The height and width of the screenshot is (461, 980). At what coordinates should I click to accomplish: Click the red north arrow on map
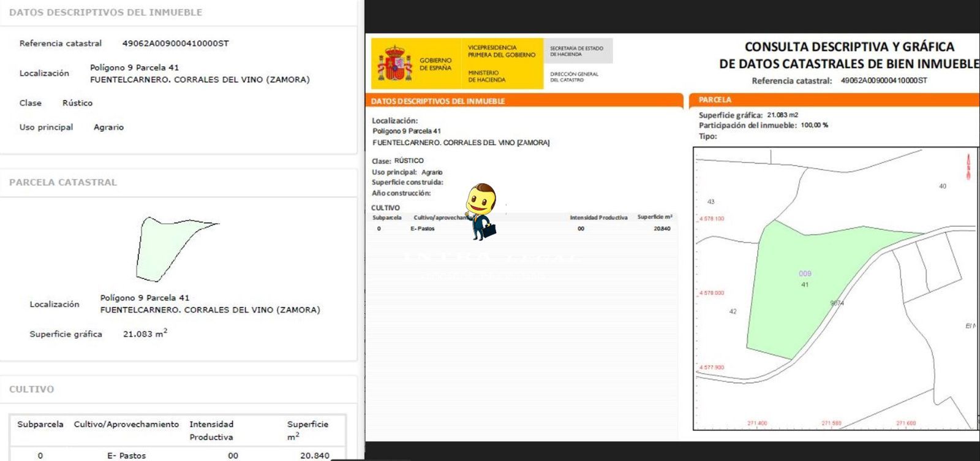[968, 166]
